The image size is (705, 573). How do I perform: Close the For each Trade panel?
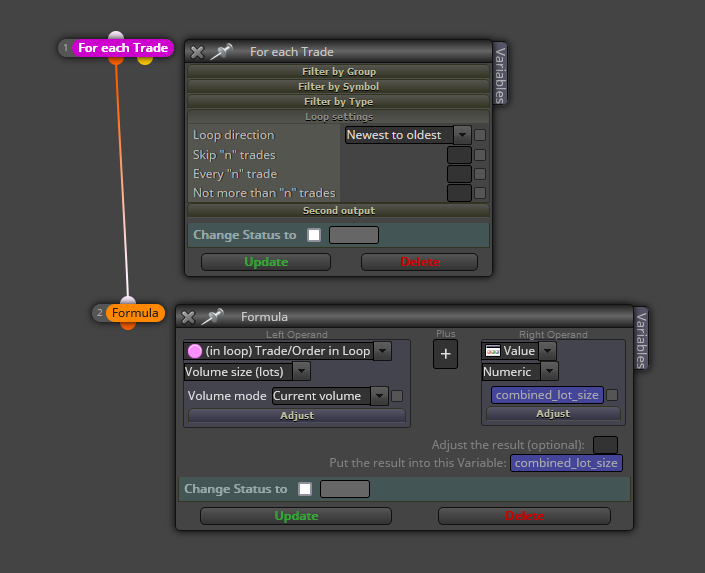click(197, 52)
